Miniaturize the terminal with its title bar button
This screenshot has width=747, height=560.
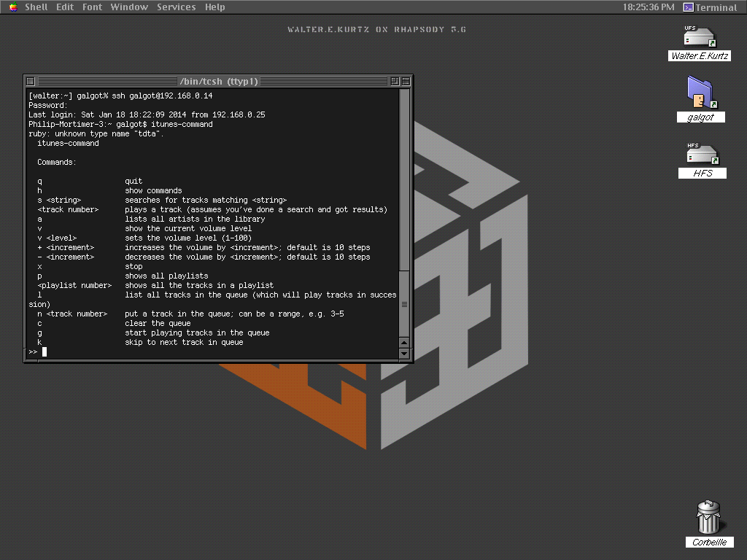pyautogui.click(x=30, y=81)
